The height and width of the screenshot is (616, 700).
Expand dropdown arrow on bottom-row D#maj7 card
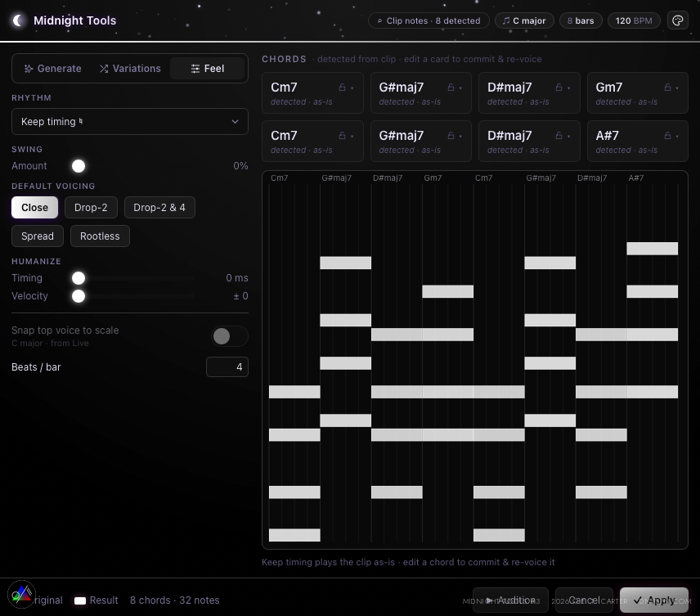pyautogui.click(x=569, y=137)
